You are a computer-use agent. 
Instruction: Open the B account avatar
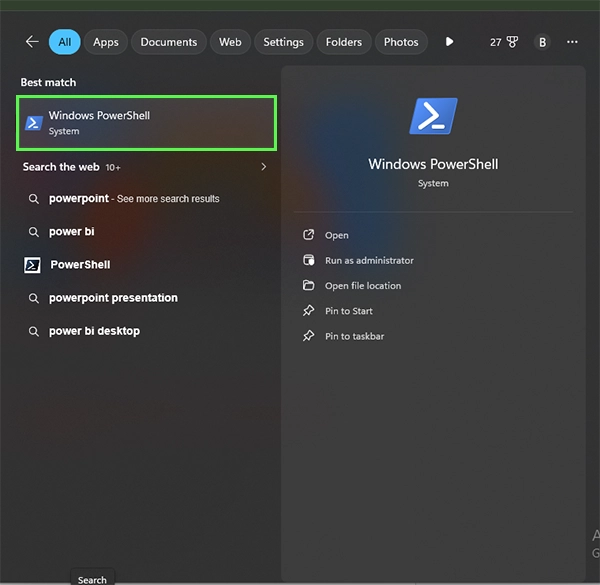tap(542, 42)
